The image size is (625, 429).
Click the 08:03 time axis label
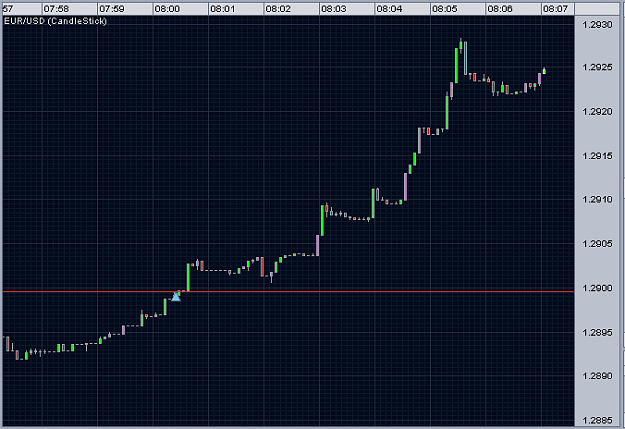pyautogui.click(x=334, y=8)
